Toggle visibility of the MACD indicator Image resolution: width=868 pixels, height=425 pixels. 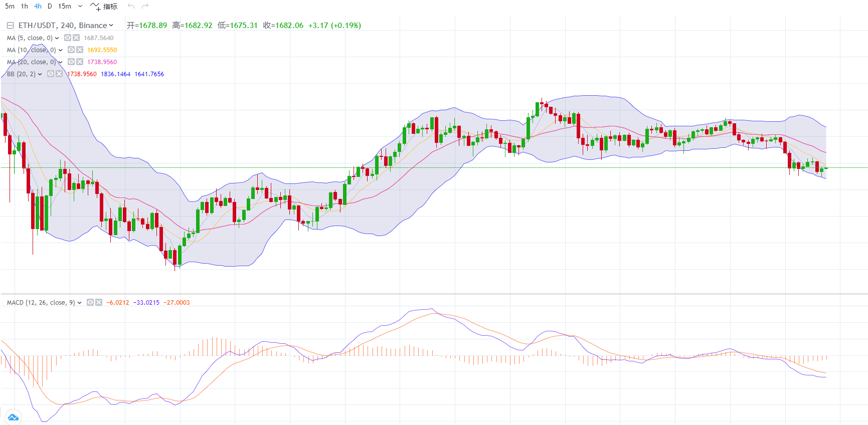[x=90, y=302]
